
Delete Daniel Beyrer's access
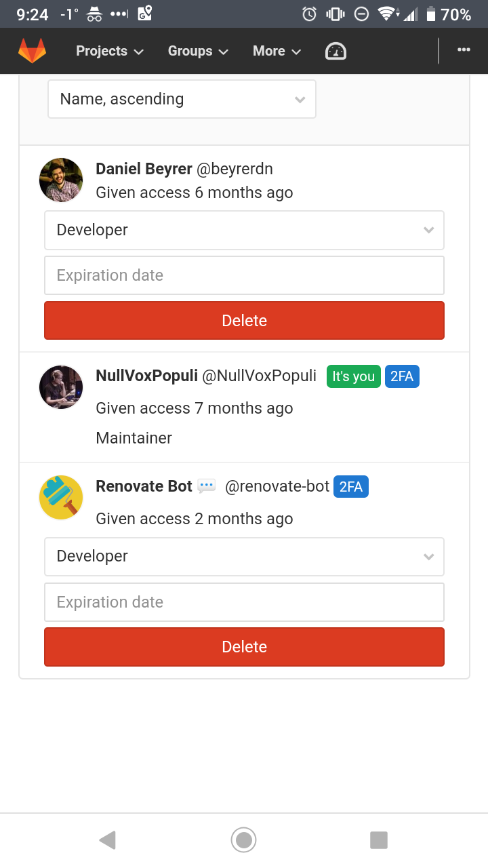244,320
